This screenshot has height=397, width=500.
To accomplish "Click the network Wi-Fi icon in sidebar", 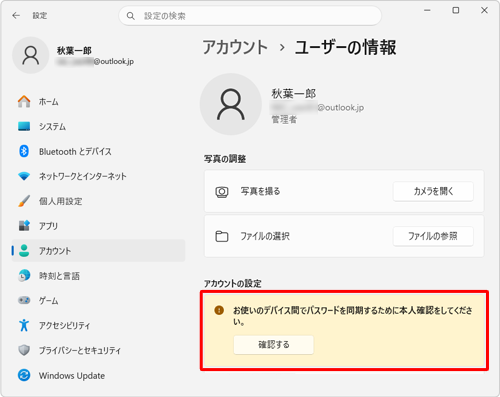I will [x=24, y=176].
